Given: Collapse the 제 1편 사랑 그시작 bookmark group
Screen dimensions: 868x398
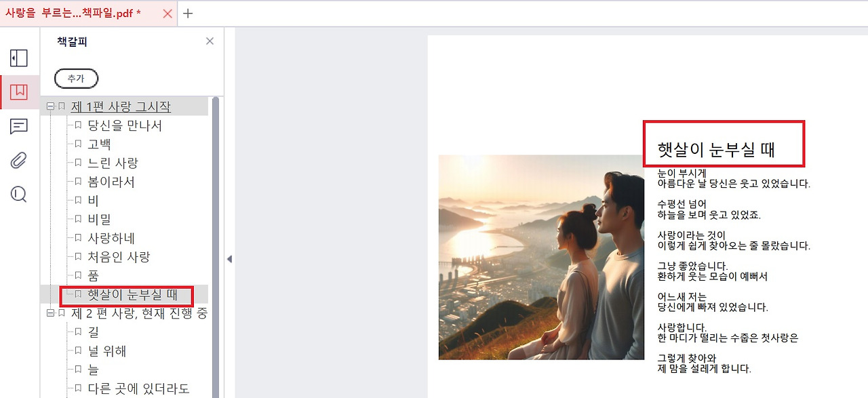Looking at the screenshot, I should pos(50,106).
